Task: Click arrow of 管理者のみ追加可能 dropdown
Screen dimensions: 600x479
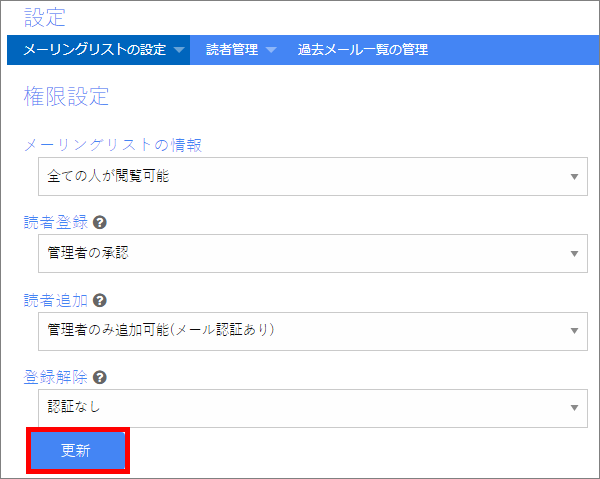Action: (x=574, y=331)
